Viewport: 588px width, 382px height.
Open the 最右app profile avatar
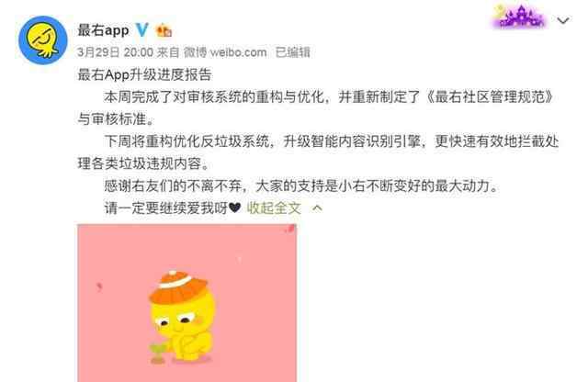pyautogui.click(x=43, y=40)
